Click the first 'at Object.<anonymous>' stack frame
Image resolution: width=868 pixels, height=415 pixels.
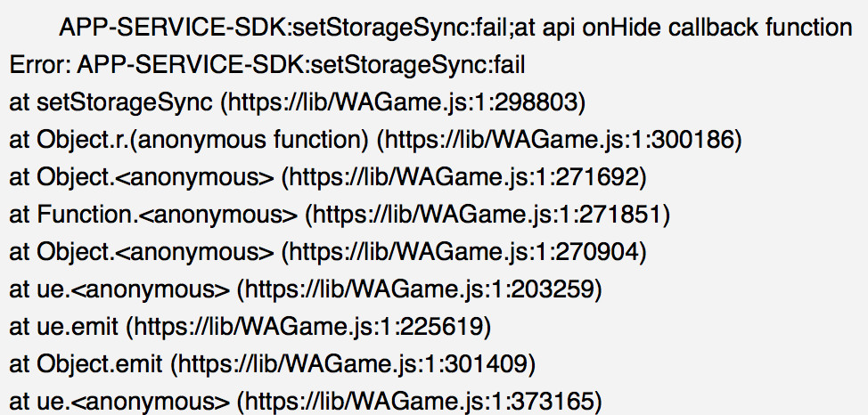142,177
